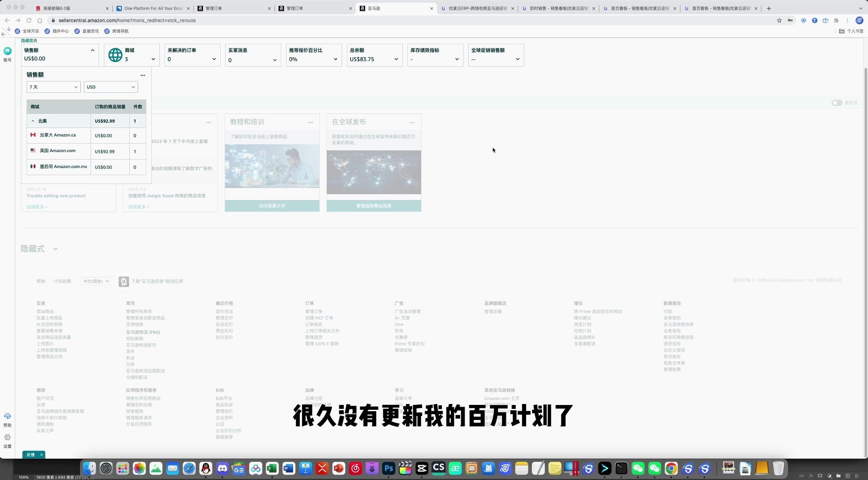Click the globe marketplaces icon
The height and width of the screenshot is (480, 868).
[x=115, y=55]
